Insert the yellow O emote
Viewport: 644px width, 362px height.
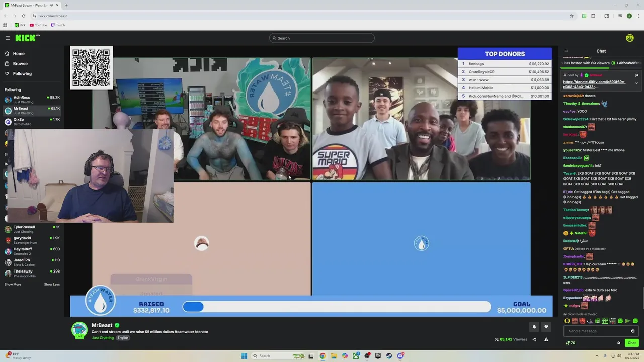click(567, 321)
